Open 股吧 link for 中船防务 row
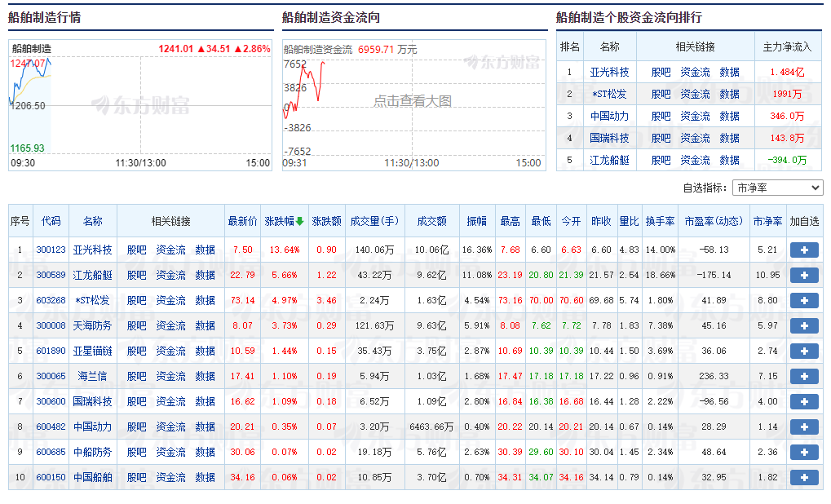Image resolution: width=831 pixels, height=504 pixels. tap(136, 452)
